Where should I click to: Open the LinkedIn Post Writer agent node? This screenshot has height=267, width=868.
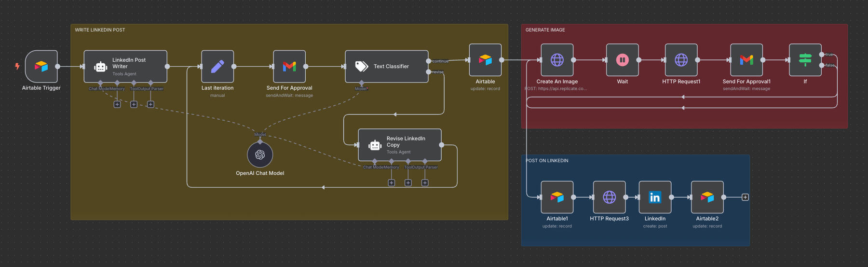click(x=125, y=67)
